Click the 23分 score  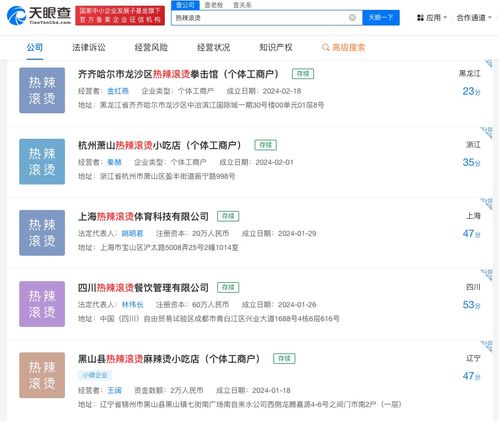pyautogui.click(x=471, y=91)
